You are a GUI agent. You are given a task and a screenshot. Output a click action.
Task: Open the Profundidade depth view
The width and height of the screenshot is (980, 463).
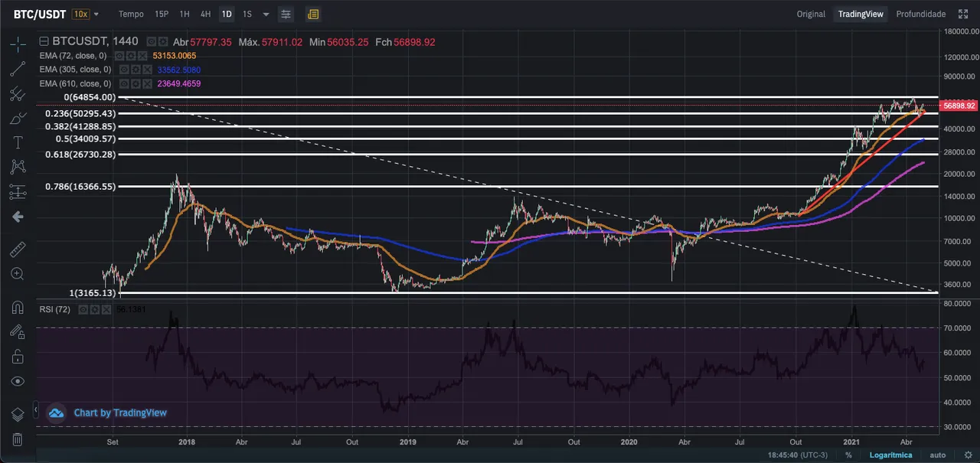click(920, 14)
